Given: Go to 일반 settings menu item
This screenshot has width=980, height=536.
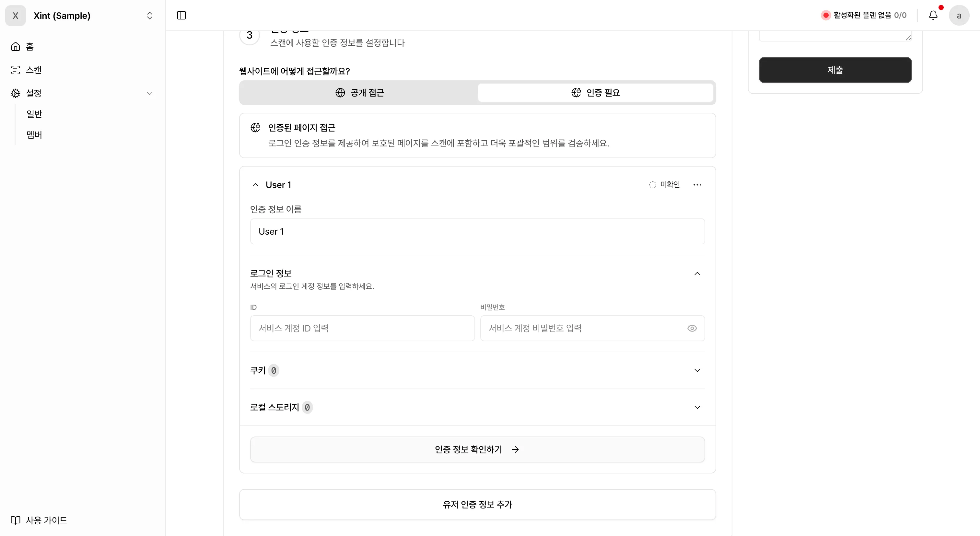Looking at the screenshot, I should click(34, 114).
